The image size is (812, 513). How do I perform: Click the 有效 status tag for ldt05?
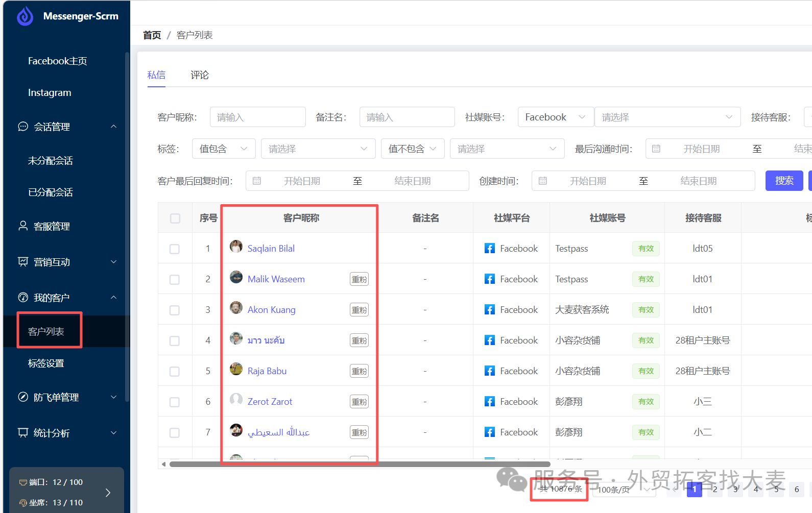pyautogui.click(x=646, y=249)
